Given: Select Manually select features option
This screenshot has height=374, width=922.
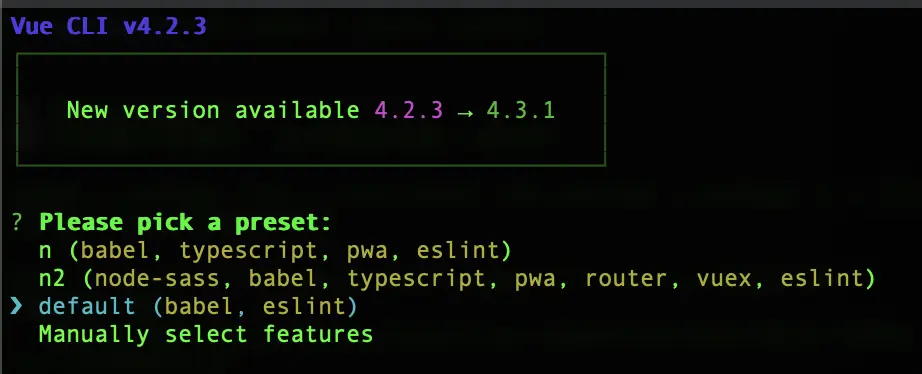Looking at the screenshot, I should click(x=206, y=335).
